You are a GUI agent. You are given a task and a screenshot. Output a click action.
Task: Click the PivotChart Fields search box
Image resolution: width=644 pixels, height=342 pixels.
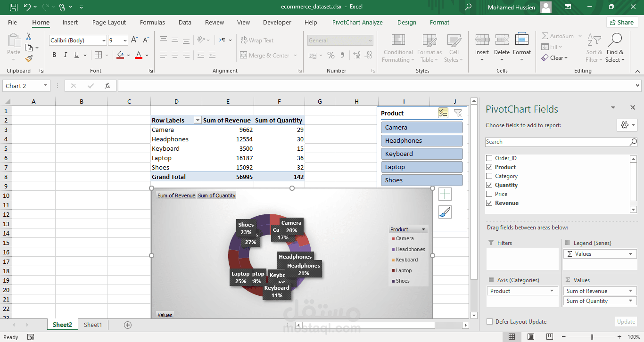click(561, 142)
